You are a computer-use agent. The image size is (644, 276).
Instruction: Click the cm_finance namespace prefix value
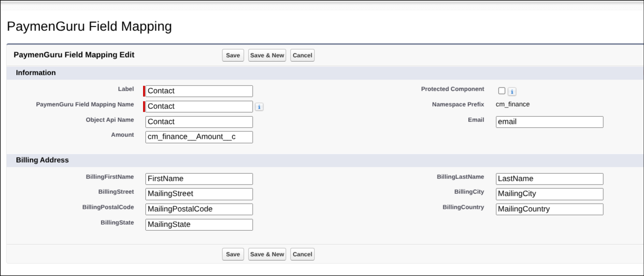coord(513,105)
